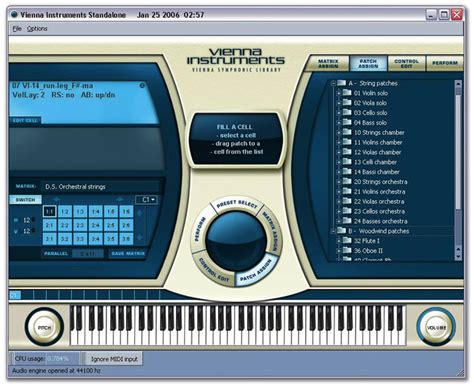Select matrix cell 3:6
The image size is (474, 387).
(x=126, y=239)
